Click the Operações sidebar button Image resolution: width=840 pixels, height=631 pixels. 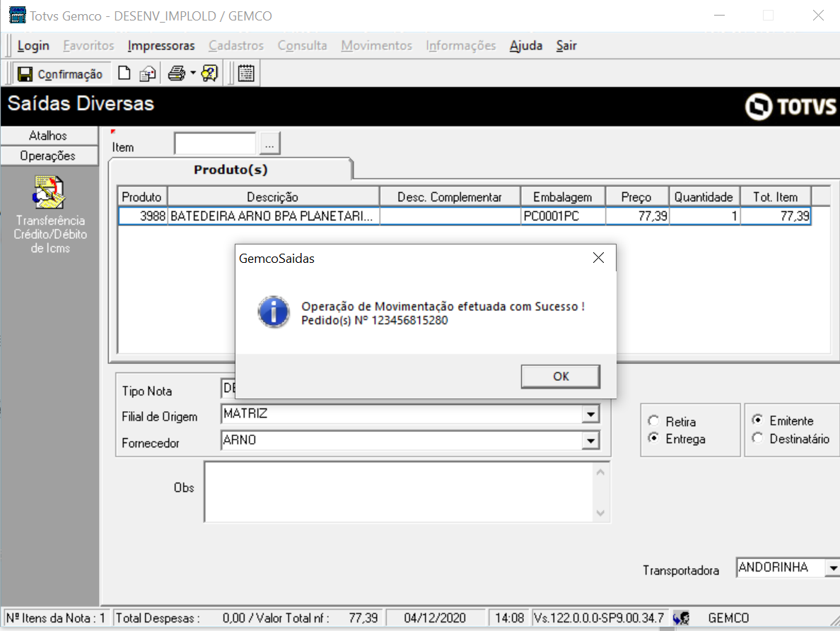click(x=49, y=155)
